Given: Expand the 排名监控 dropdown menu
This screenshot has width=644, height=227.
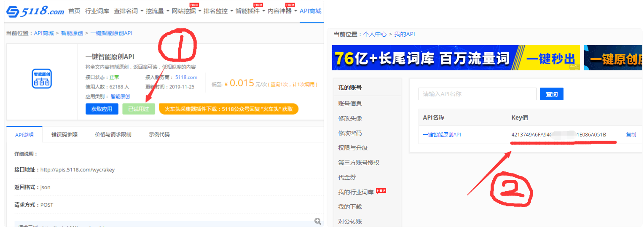Looking at the screenshot, I should (218, 11).
